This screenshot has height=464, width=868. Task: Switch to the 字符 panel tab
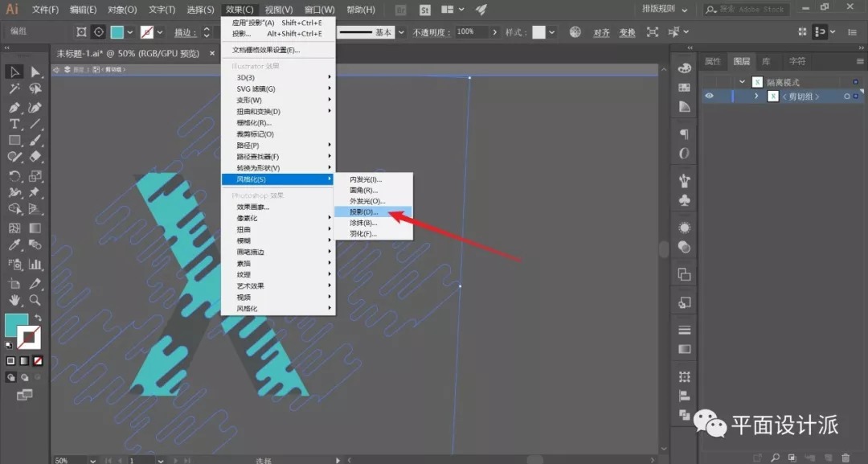(797, 61)
